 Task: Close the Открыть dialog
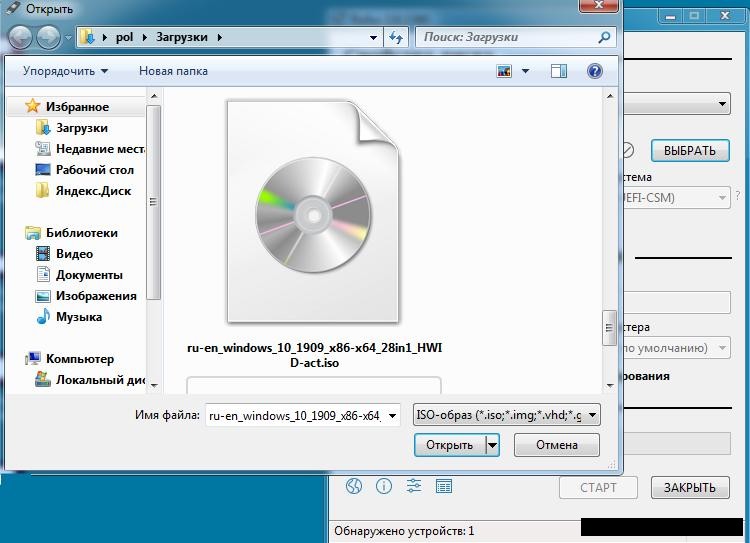click(x=599, y=5)
